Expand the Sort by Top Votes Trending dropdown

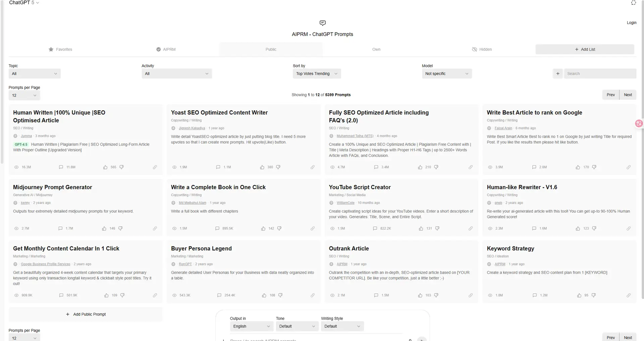[317, 74]
